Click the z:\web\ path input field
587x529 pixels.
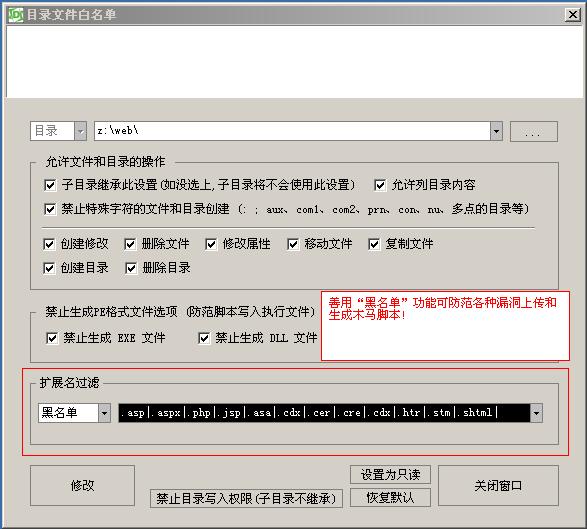coord(292,131)
